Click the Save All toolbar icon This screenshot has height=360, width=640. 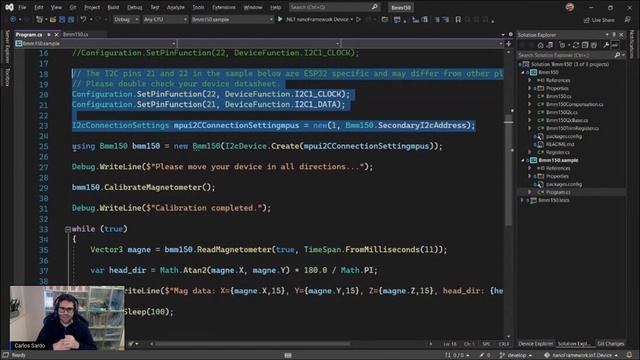pyautogui.click(x=71, y=19)
